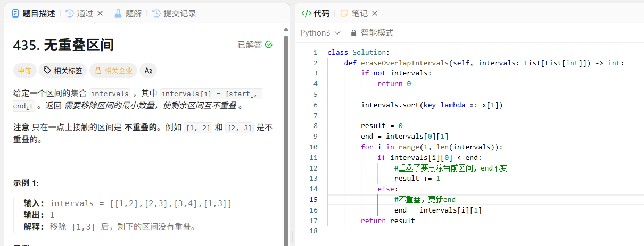The image size is (644, 246).
Task: Click the example input intervals line
Action: click(x=128, y=203)
